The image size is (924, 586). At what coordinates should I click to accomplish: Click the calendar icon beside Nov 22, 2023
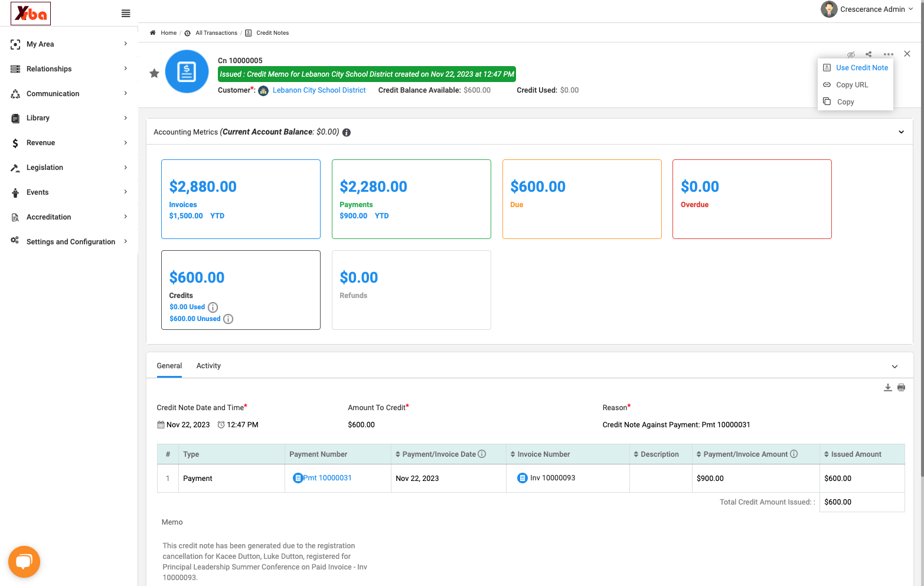pyautogui.click(x=161, y=425)
